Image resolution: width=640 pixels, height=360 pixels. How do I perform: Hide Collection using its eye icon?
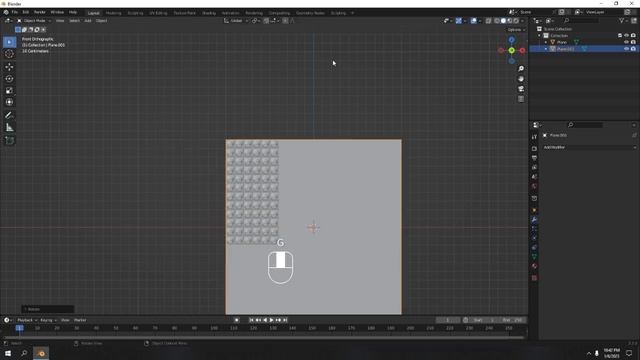(627, 36)
